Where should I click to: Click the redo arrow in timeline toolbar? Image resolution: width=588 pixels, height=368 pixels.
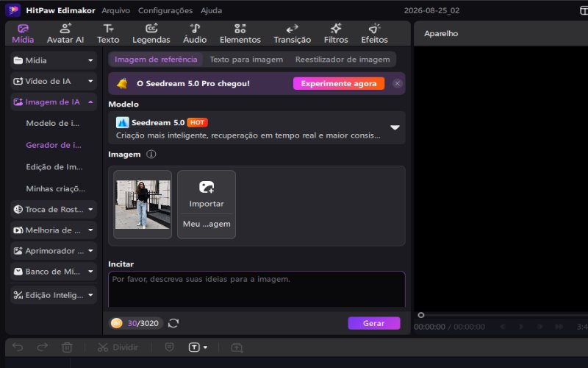[42, 347]
